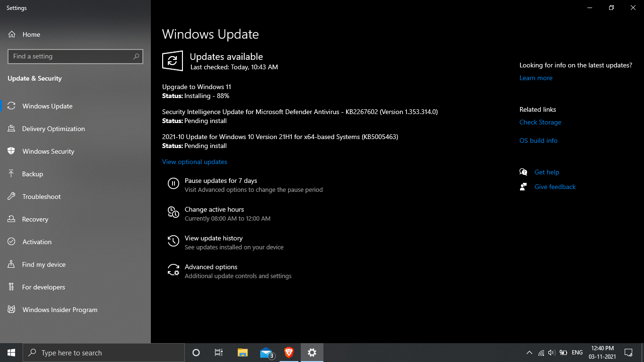644x362 pixels.
Task: Click the Home icon in Settings sidebar
Action: (12, 34)
